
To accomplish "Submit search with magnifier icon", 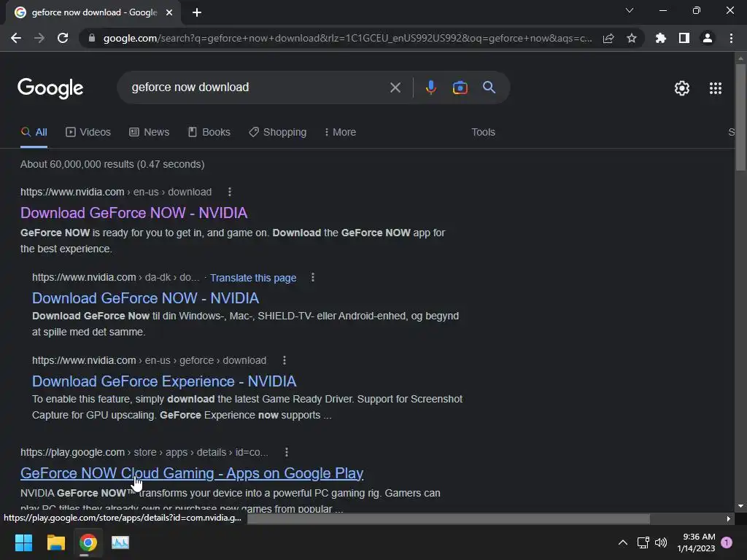I will (489, 87).
